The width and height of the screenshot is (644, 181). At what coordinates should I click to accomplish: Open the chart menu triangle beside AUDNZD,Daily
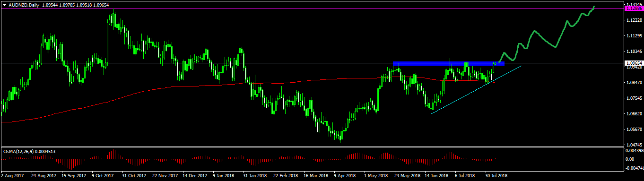5,5
